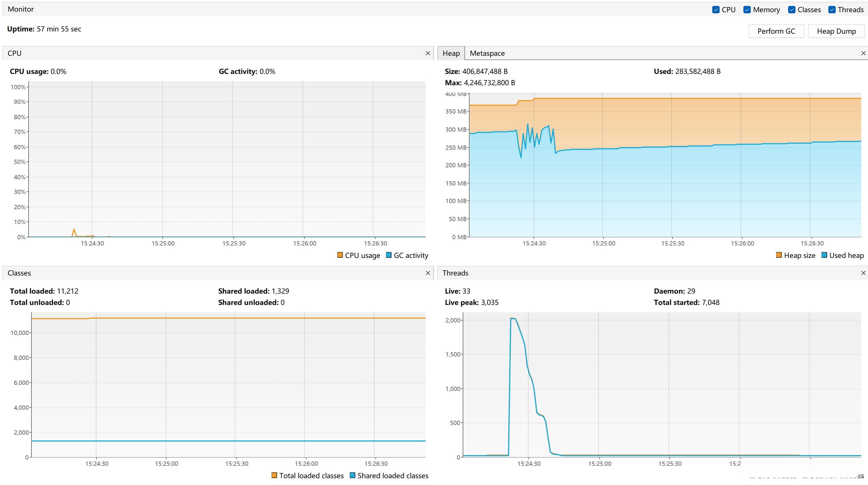Click the heap Size 406,847,488 B value

click(485, 71)
